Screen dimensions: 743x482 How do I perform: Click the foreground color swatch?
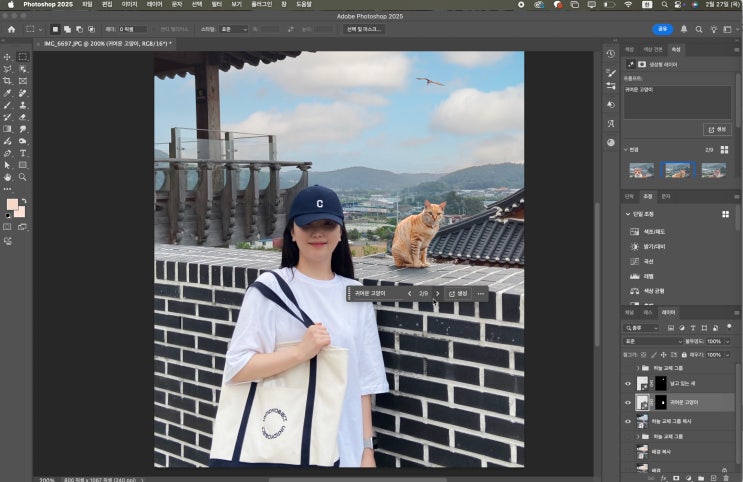pyautogui.click(x=12, y=204)
